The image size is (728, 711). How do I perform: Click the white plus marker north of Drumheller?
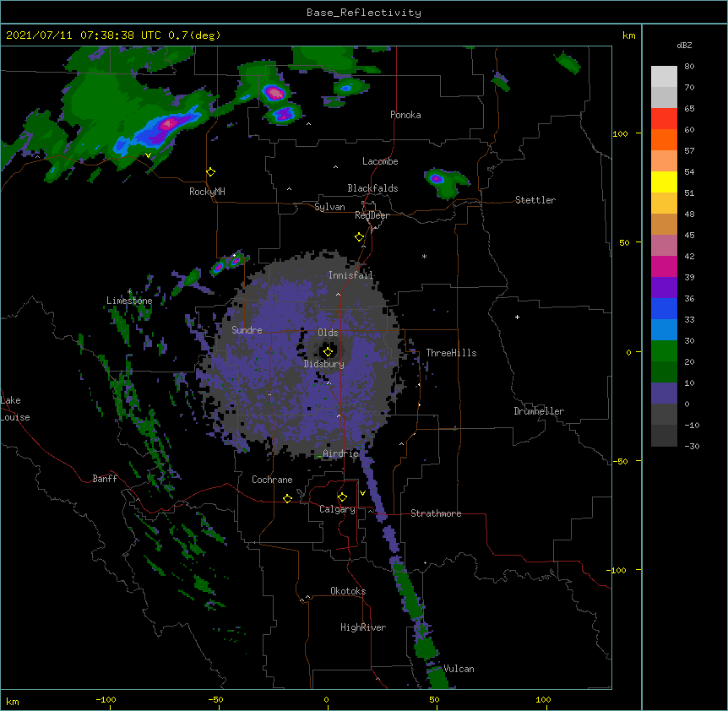click(517, 318)
